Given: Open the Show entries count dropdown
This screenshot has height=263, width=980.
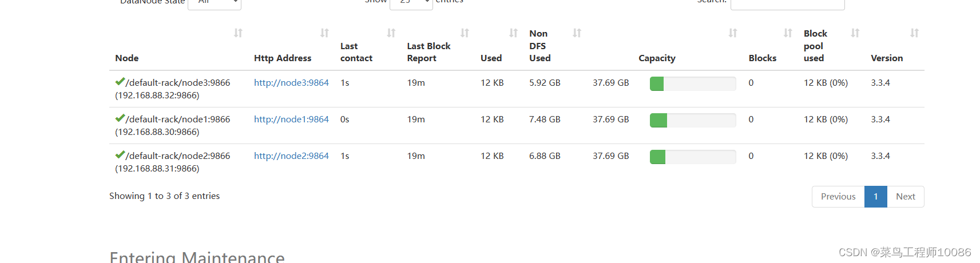Looking at the screenshot, I should 411,3.
